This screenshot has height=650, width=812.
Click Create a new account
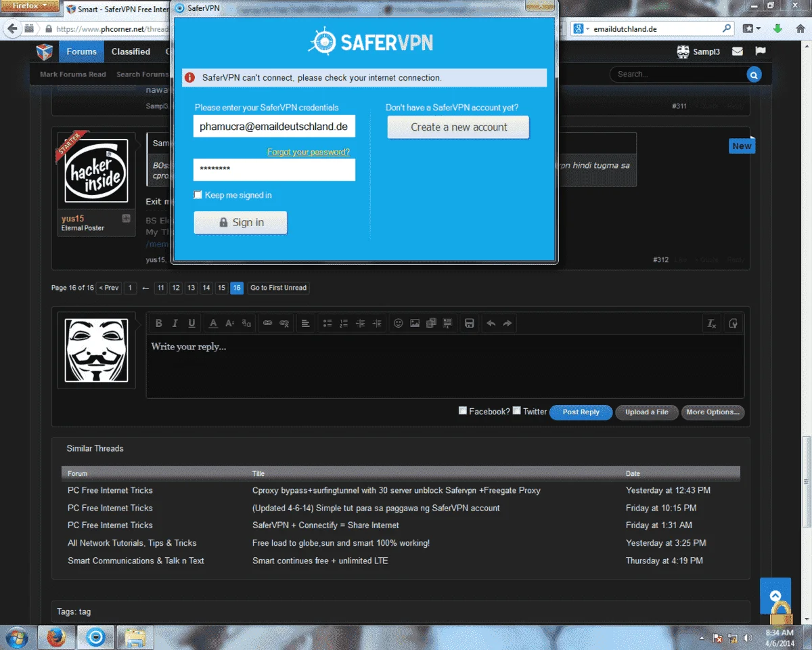[x=458, y=127]
